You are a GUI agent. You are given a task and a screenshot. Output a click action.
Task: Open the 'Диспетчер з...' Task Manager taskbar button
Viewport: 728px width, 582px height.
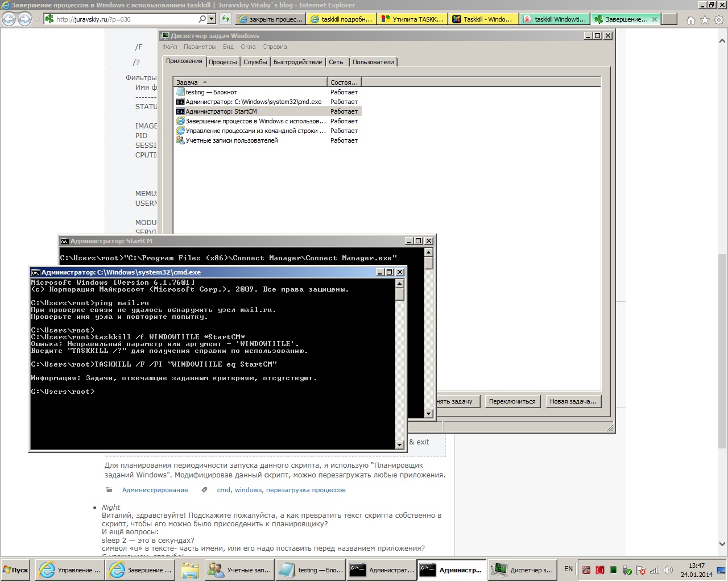click(522, 570)
